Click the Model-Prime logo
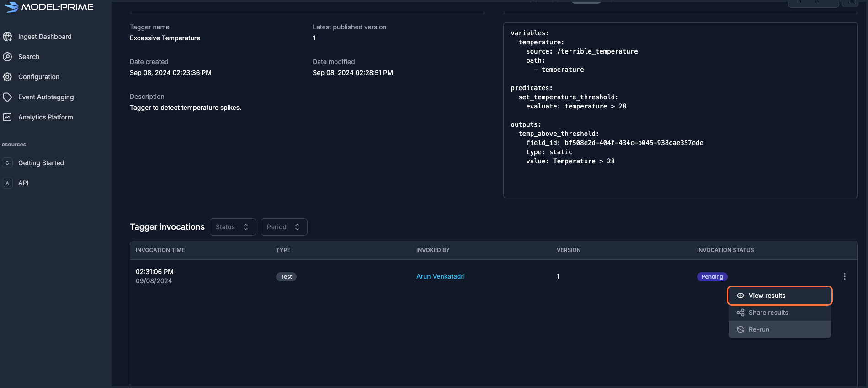 (x=48, y=7)
